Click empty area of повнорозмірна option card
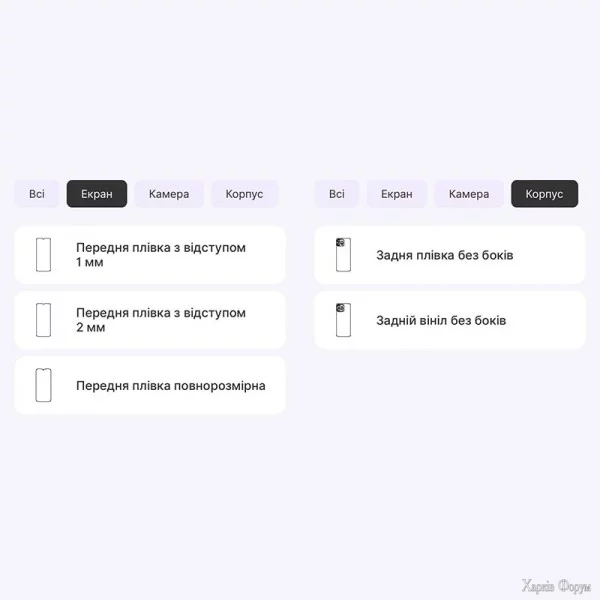 (x=274, y=400)
